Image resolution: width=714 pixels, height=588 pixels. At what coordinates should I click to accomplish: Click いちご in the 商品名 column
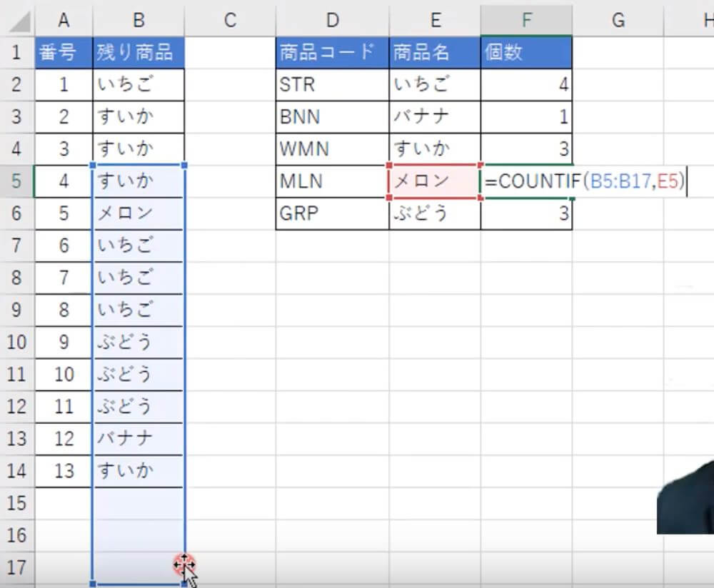(x=435, y=85)
